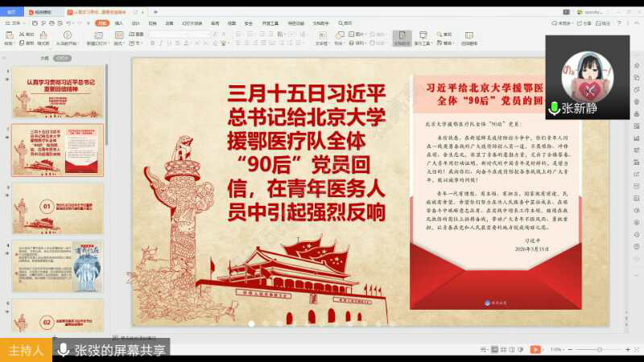
Task: Toggle Underline formatting
Action: pyautogui.click(x=169, y=43)
